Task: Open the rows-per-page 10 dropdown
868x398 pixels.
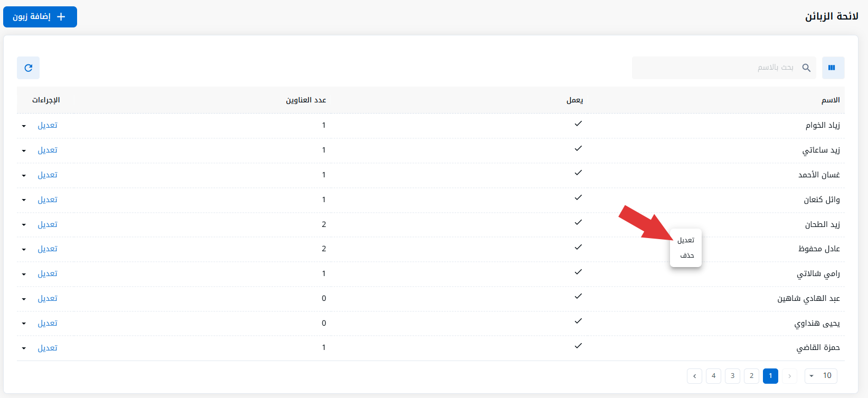Action: point(821,376)
